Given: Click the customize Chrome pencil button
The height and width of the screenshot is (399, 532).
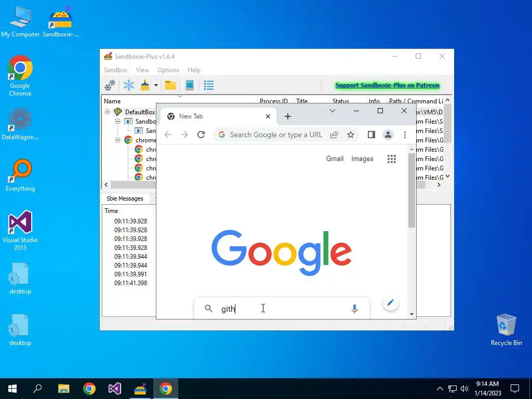Looking at the screenshot, I should tap(391, 302).
